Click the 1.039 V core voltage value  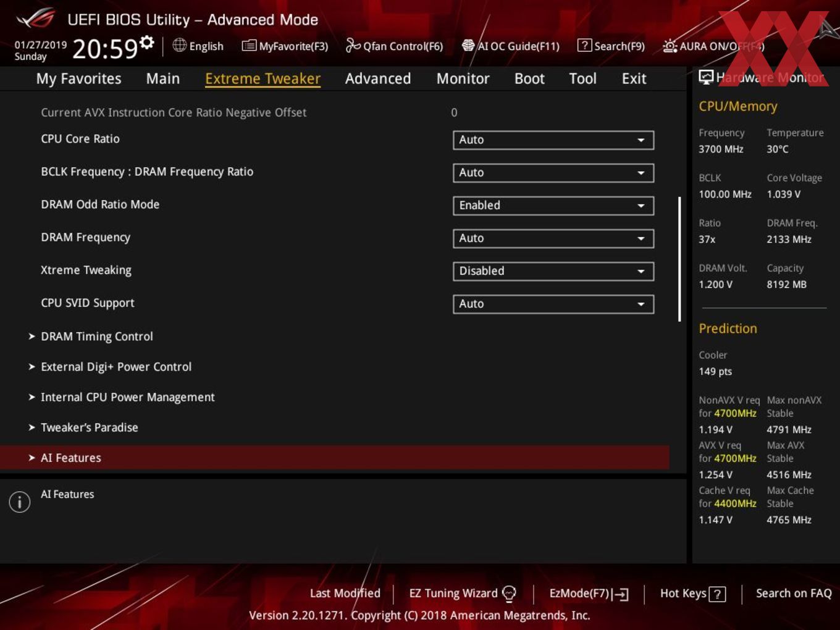[783, 194]
